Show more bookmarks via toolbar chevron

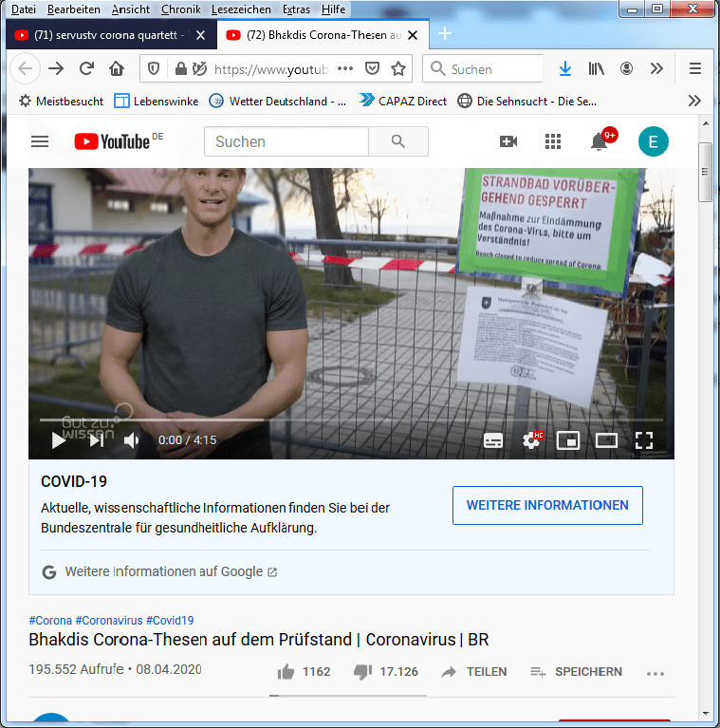pyautogui.click(x=694, y=101)
